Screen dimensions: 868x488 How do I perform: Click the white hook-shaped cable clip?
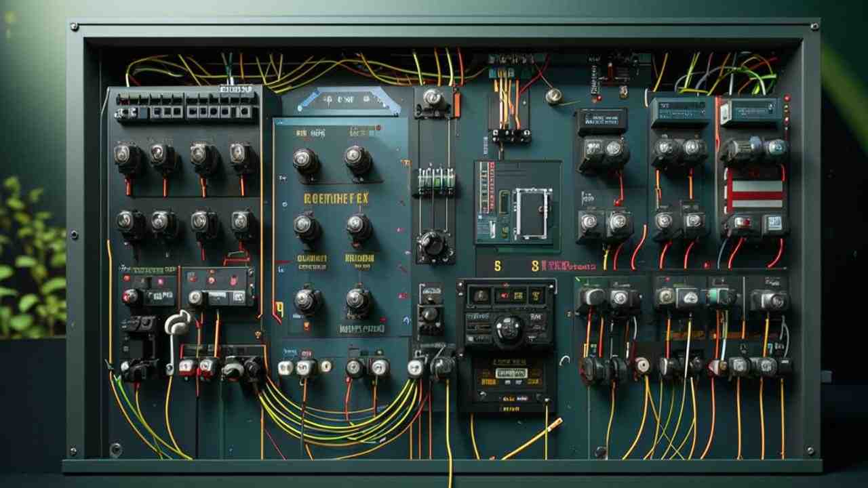pyautogui.click(x=176, y=325)
